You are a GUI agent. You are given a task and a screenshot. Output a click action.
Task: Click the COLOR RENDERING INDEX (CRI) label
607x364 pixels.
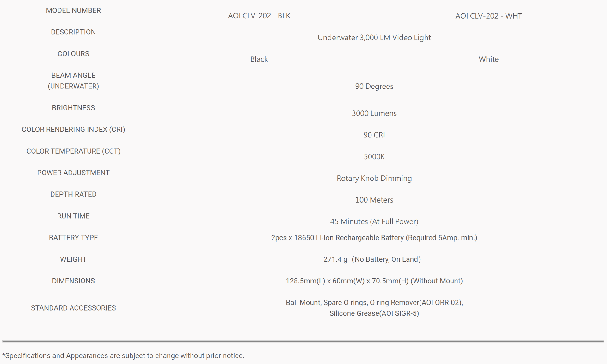[73, 130]
